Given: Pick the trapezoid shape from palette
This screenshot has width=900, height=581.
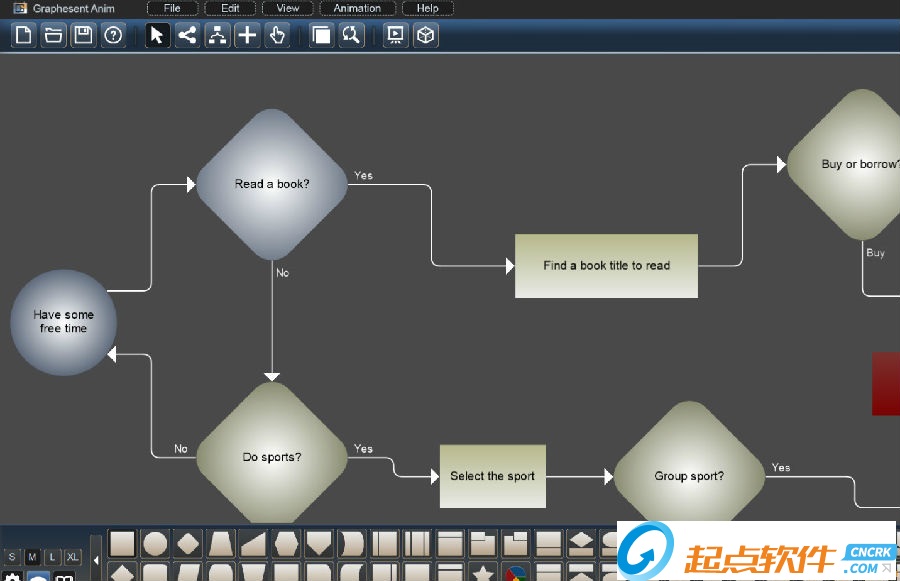Looking at the screenshot, I should point(220,544).
